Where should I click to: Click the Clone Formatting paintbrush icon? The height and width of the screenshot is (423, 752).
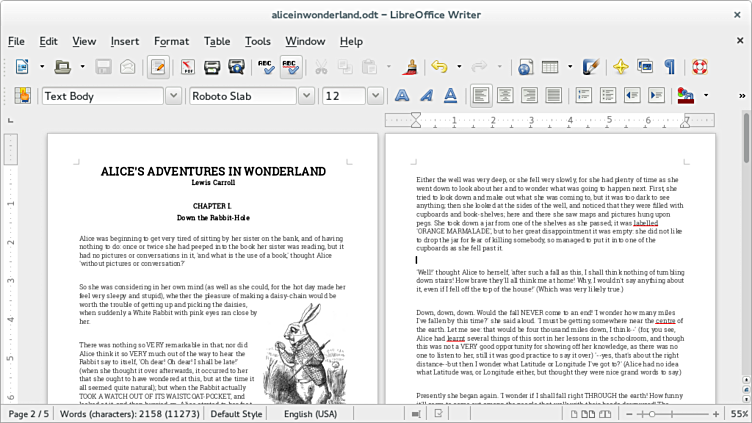(409, 67)
